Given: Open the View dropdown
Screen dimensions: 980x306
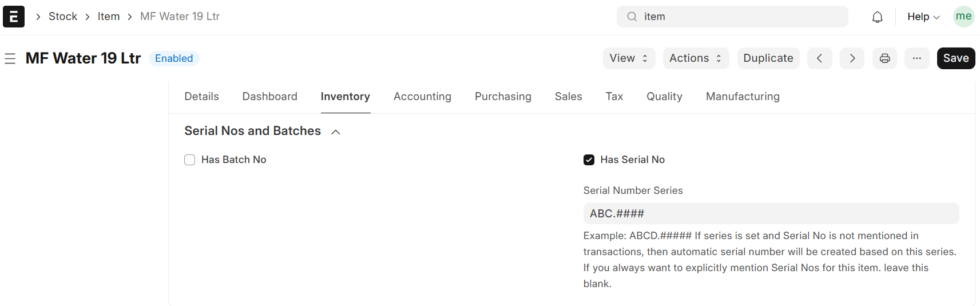Looking at the screenshot, I should pyautogui.click(x=628, y=58).
